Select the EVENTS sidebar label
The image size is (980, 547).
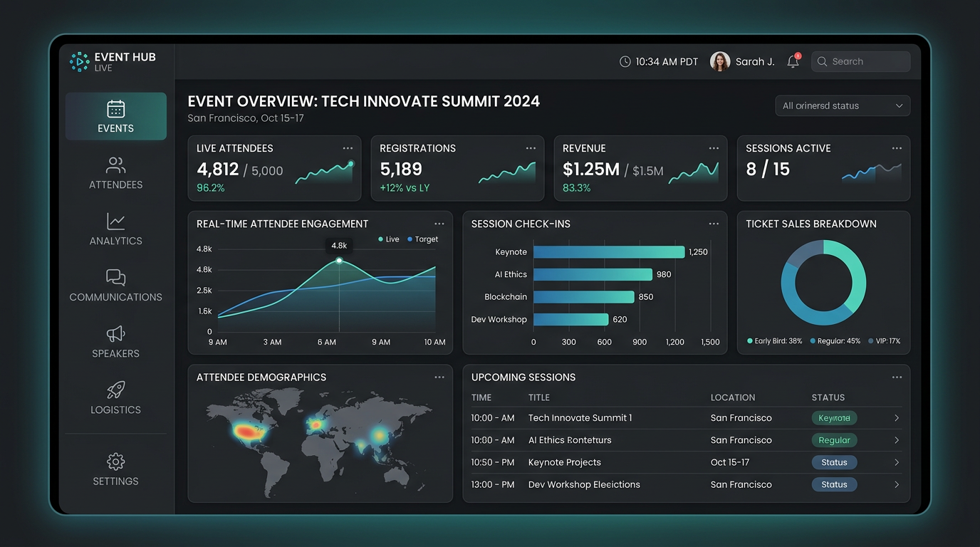[116, 128]
